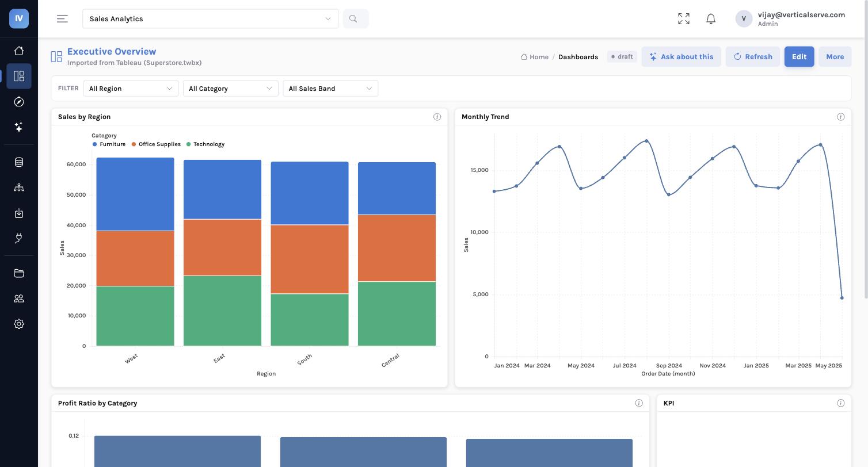Click the South Office Supplies orange segment

[x=310, y=259]
